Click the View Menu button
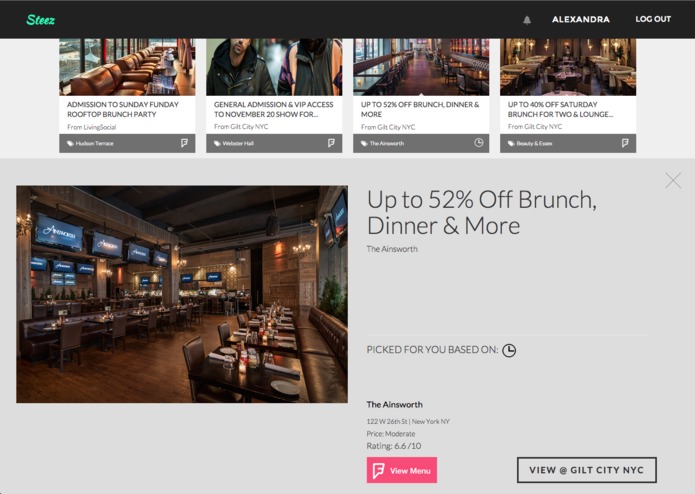 click(402, 470)
